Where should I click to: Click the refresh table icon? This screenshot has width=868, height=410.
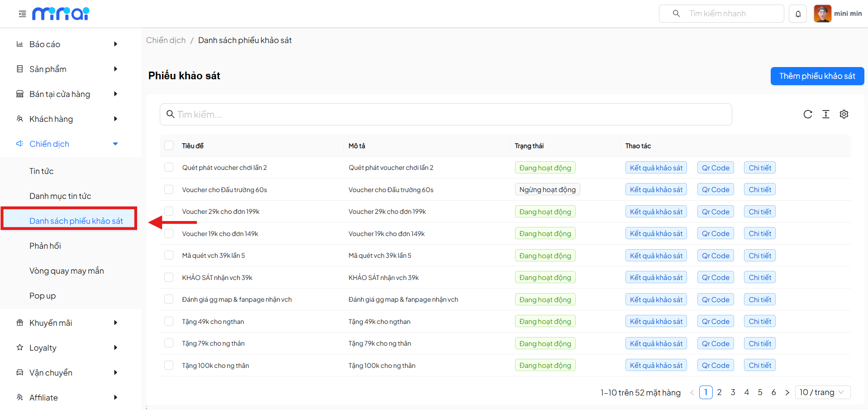[807, 114]
